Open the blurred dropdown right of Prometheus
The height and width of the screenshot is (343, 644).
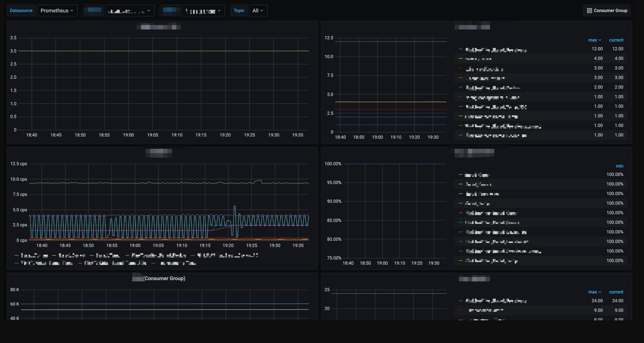click(x=130, y=11)
